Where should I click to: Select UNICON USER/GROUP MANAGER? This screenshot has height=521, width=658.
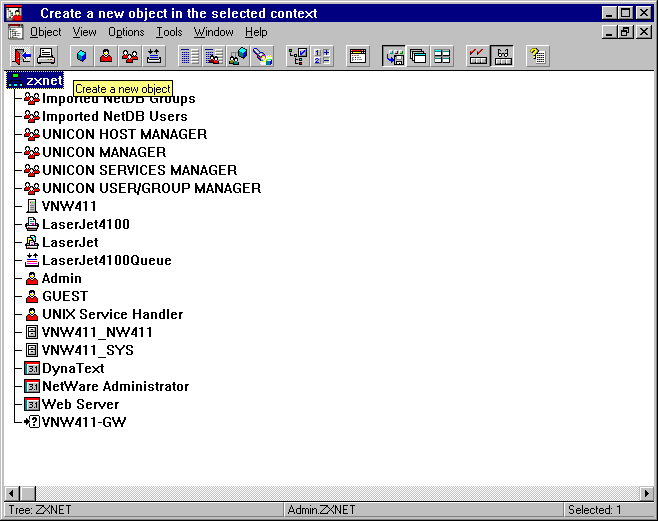point(151,188)
